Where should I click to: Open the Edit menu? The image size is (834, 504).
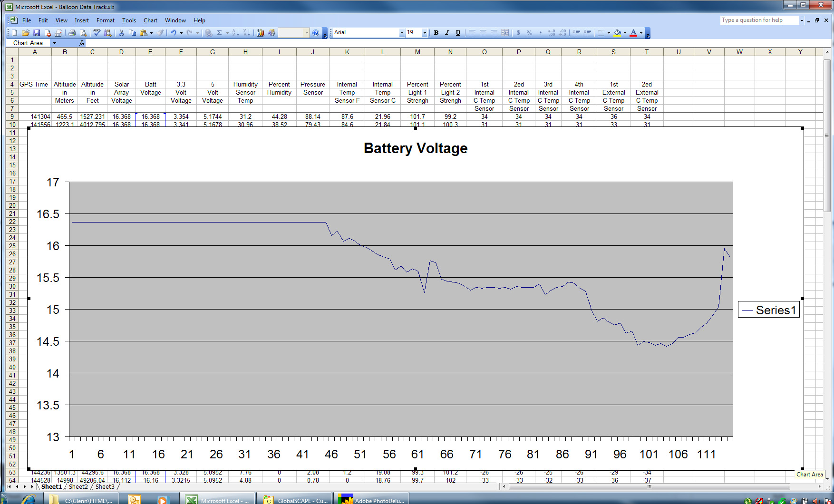point(43,20)
